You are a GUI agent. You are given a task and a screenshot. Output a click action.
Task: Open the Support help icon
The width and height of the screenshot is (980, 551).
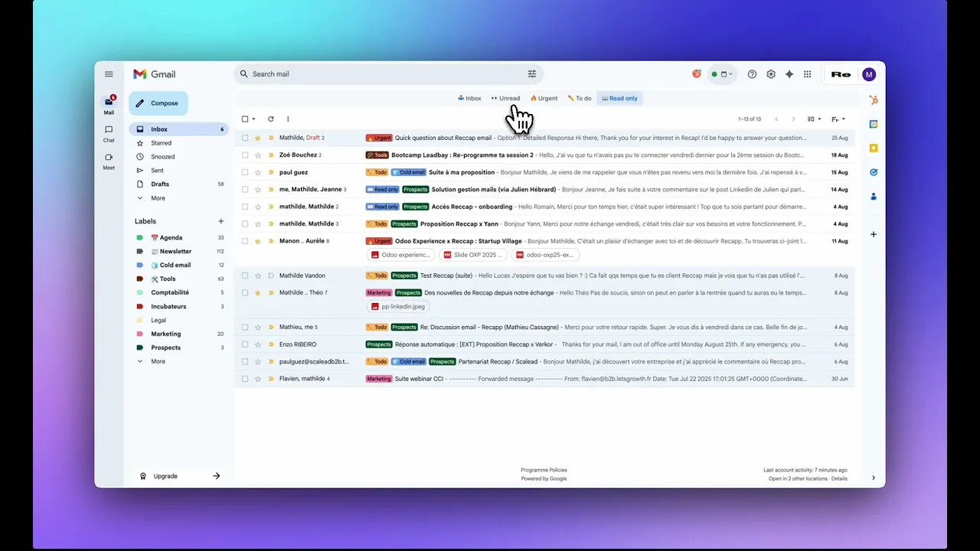(x=752, y=74)
